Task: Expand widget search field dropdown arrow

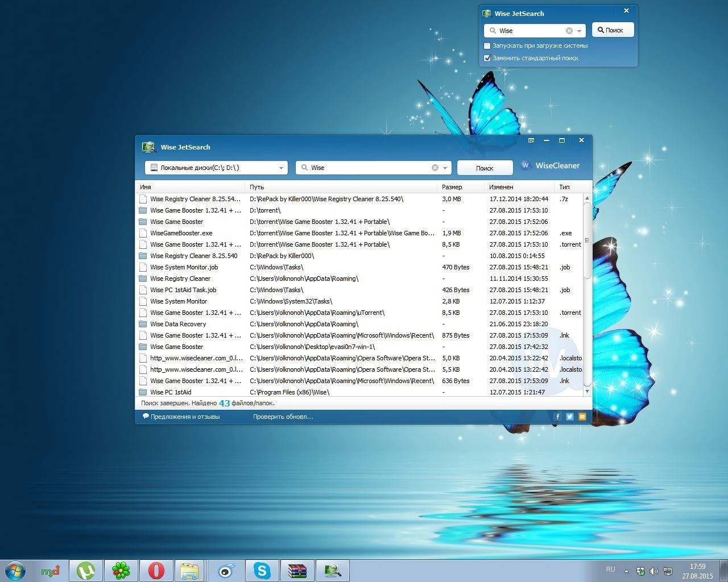Action: 580,31
